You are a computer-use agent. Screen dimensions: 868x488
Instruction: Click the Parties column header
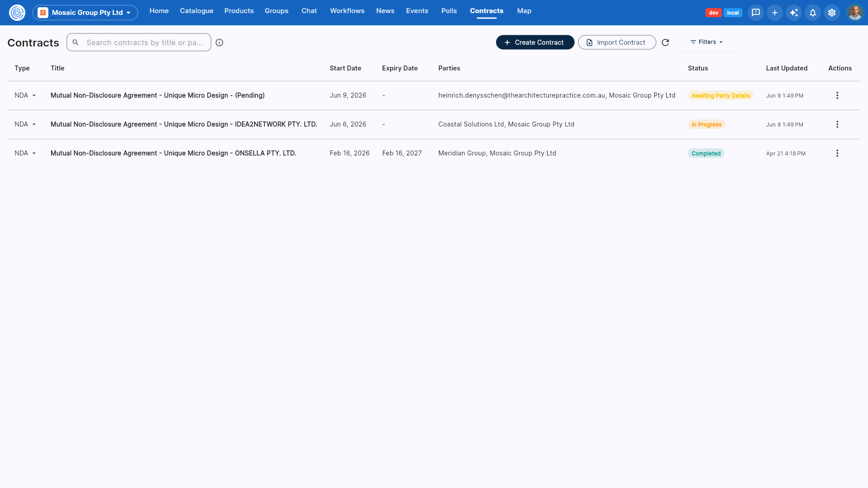point(449,68)
